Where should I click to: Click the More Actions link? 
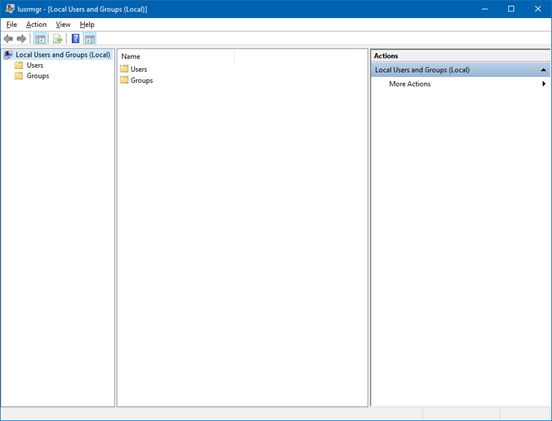[x=409, y=84]
